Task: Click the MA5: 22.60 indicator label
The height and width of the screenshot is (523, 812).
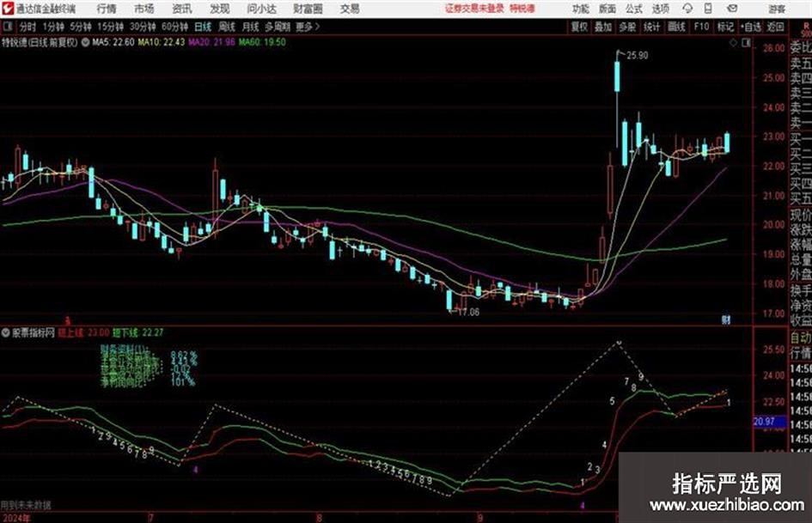Action: (x=113, y=42)
